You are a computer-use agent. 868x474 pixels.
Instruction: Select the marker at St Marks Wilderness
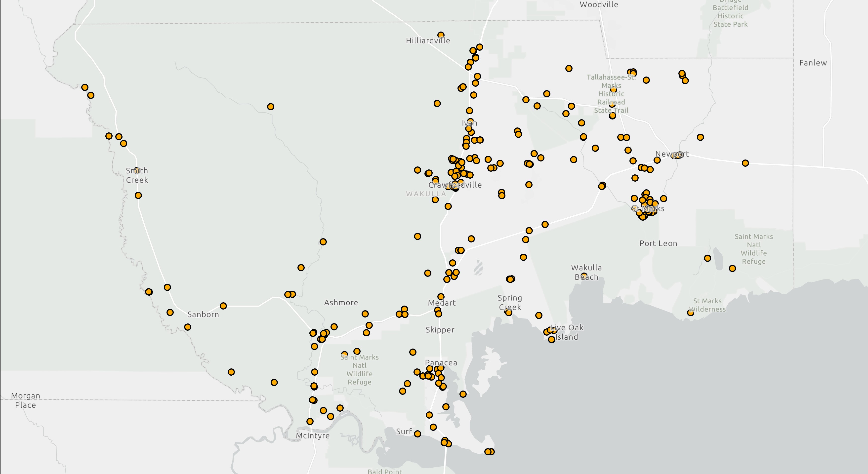690,313
